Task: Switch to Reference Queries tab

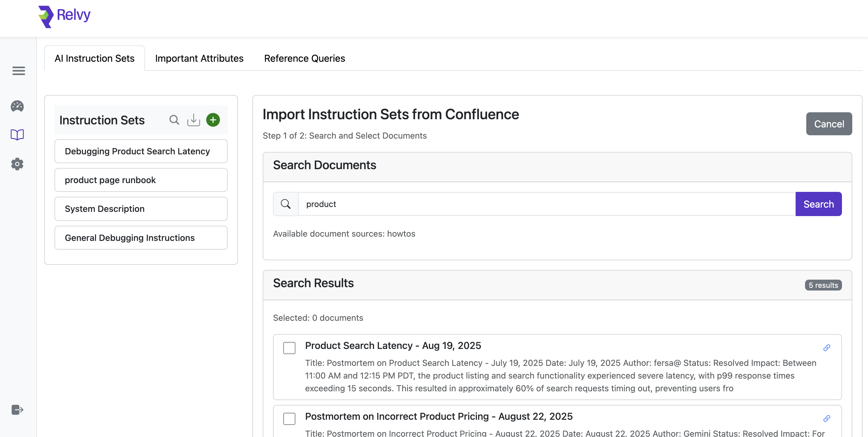Action: pyautogui.click(x=304, y=58)
